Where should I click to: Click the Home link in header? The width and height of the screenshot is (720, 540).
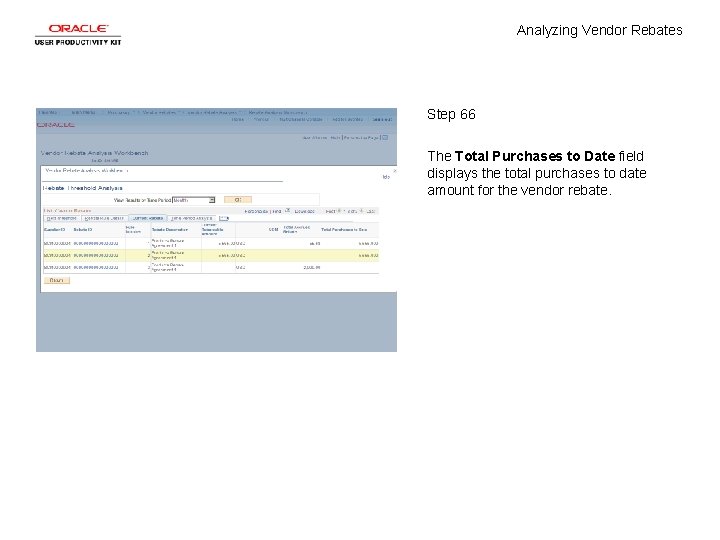pyautogui.click(x=237, y=119)
